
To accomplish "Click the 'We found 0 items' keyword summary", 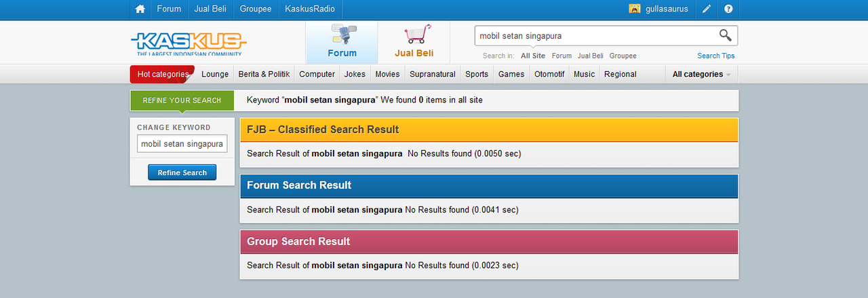I will (365, 100).
